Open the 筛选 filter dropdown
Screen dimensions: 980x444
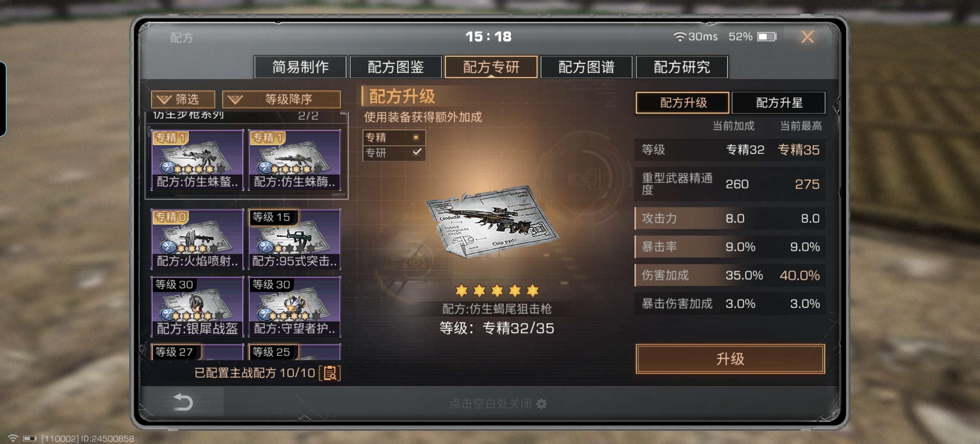click(183, 100)
